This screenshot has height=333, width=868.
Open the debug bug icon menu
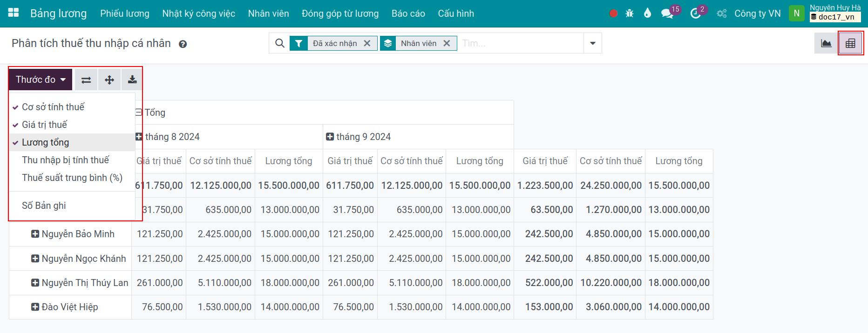[x=630, y=13]
